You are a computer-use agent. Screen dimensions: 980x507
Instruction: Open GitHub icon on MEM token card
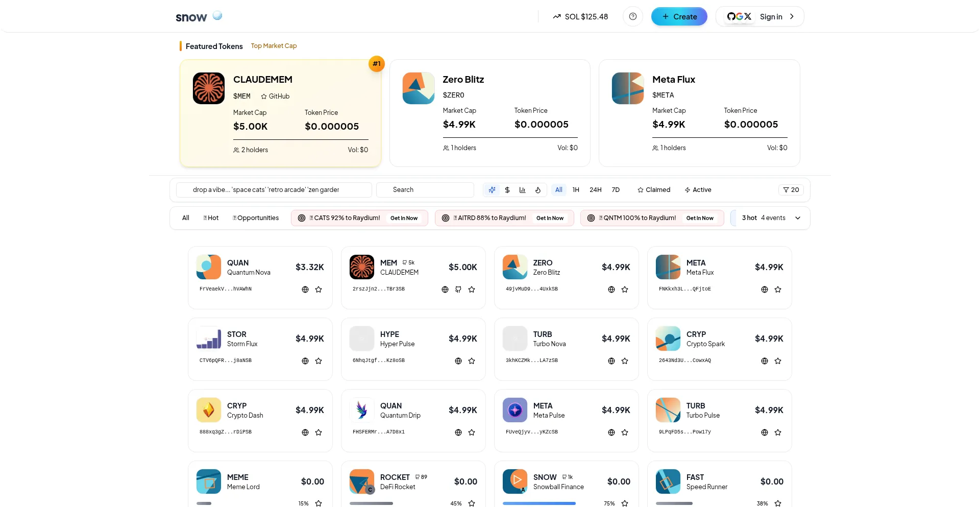coord(458,289)
